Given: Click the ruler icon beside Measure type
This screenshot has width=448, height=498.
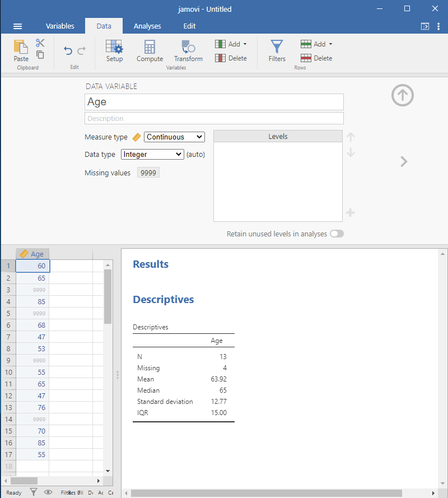Looking at the screenshot, I should 137,137.
